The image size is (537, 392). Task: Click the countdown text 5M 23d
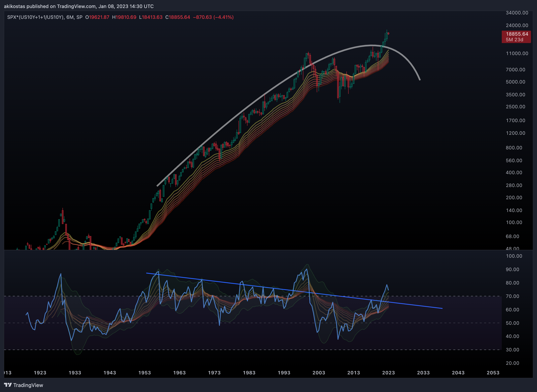coord(514,40)
